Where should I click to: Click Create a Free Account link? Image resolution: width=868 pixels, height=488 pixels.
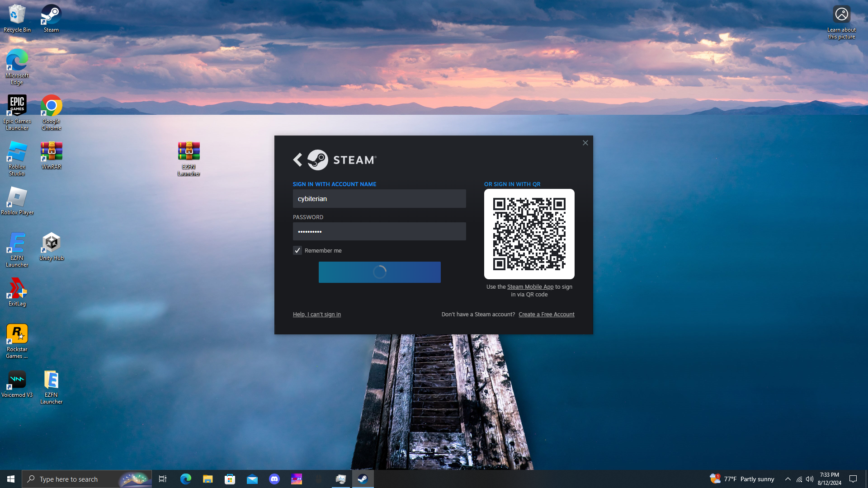pos(546,314)
